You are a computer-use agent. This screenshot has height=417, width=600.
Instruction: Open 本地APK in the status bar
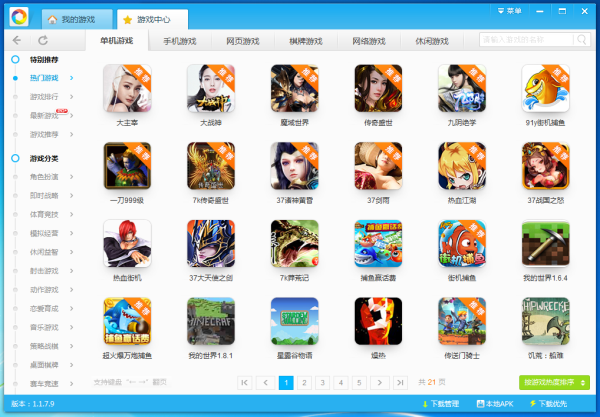click(x=494, y=404)
